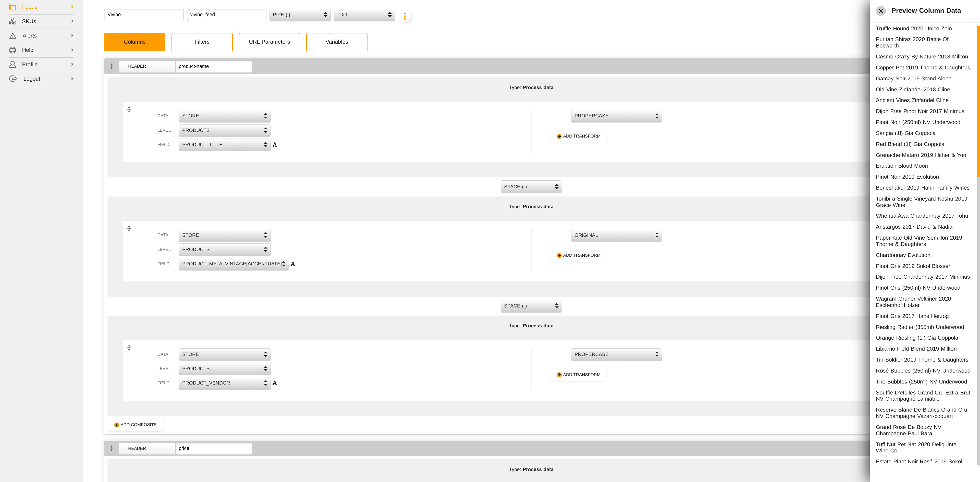Open the first SPACE ( ) separator dropdown

click(x=531, y=187)
